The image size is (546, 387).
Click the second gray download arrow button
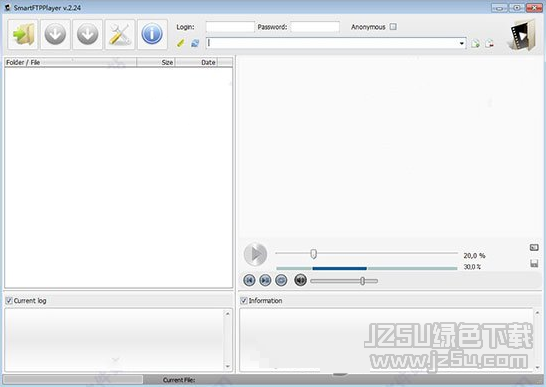click(x=87, y=34)
